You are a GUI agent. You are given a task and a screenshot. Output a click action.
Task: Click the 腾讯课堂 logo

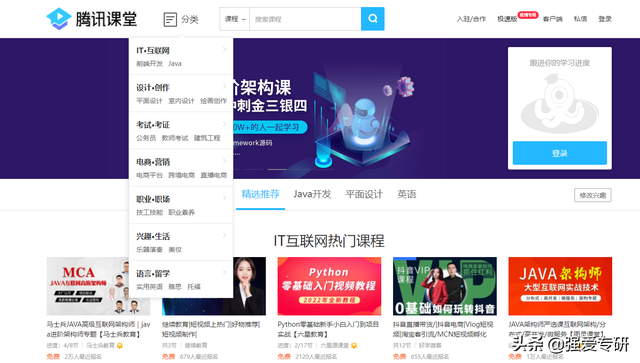click(91, 19)
